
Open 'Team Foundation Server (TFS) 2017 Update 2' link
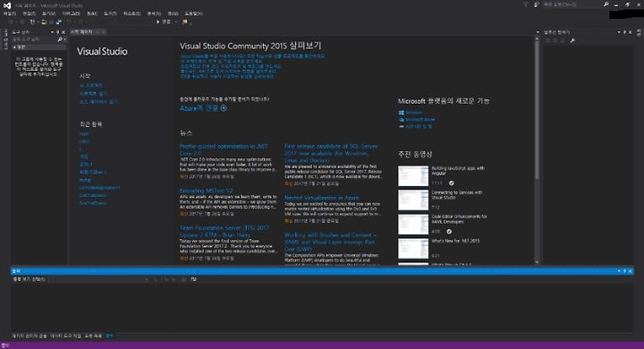tap(225, 231)
